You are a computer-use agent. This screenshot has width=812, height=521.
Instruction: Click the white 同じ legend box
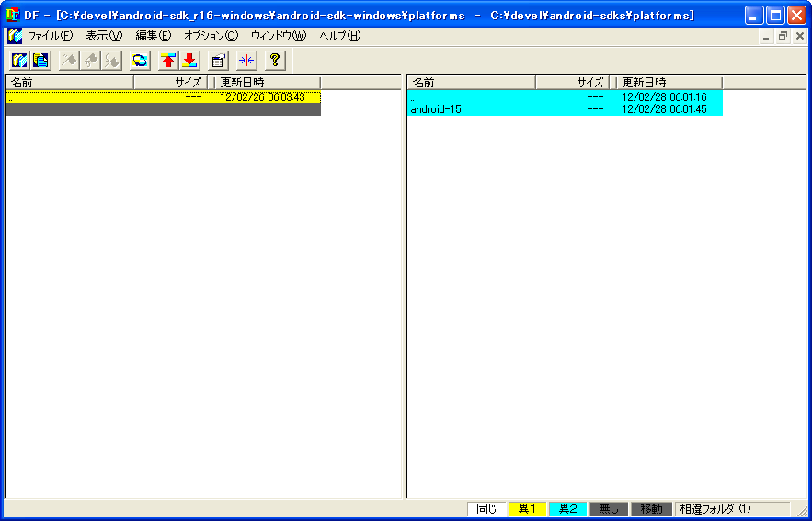486,509
